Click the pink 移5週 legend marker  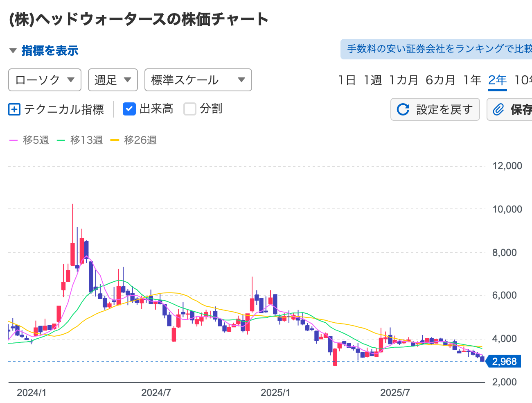pyautogui.click(x=14, y=140)
